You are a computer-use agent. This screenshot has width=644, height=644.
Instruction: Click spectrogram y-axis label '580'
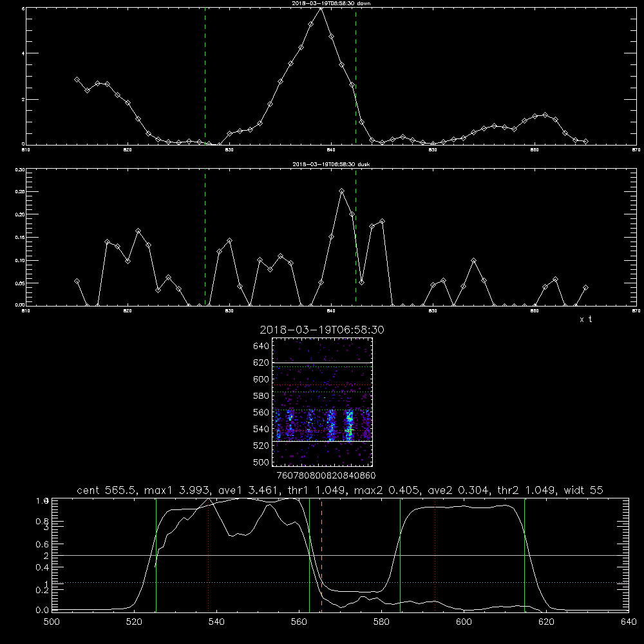[x=261, y=396]
